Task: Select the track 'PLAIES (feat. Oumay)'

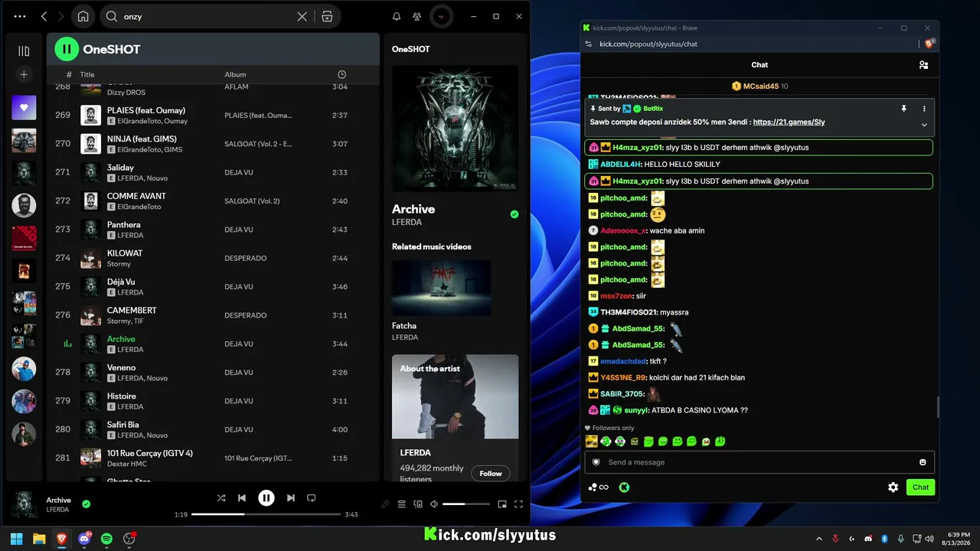Action: click(x=145, y=110)
